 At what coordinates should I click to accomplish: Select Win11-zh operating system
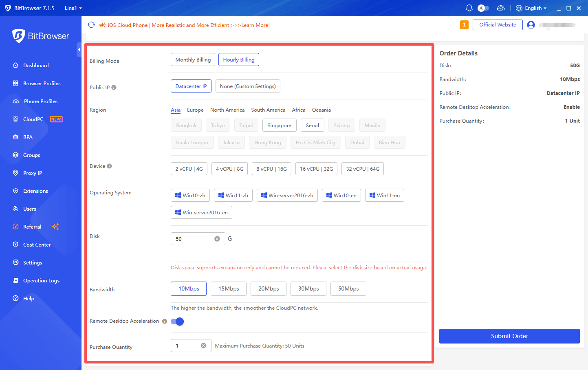point(233,195)
